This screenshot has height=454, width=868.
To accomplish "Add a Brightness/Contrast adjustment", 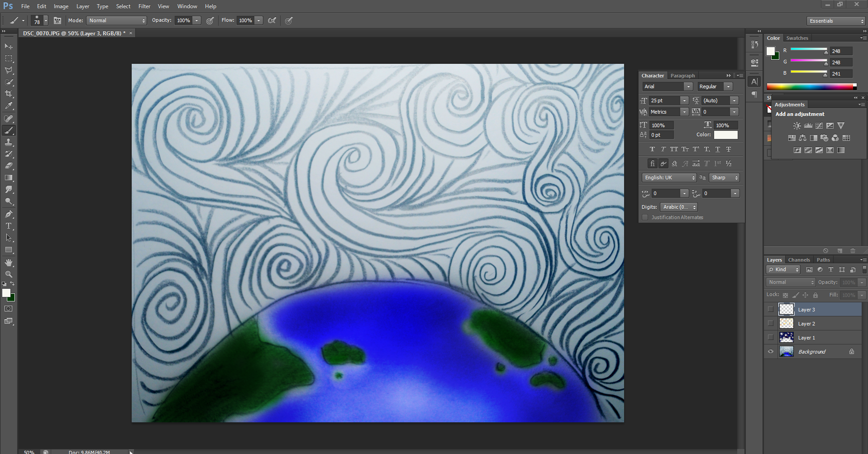I will tap(797, 125).
